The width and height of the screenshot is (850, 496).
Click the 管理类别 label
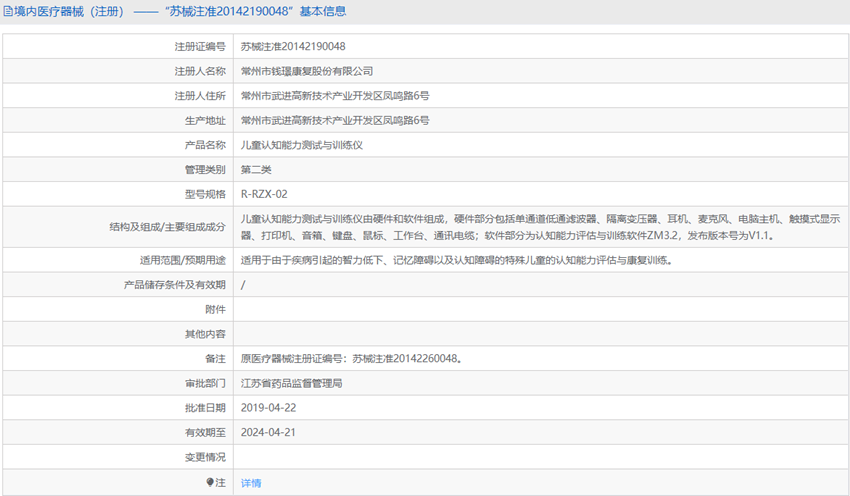point(205,170)
